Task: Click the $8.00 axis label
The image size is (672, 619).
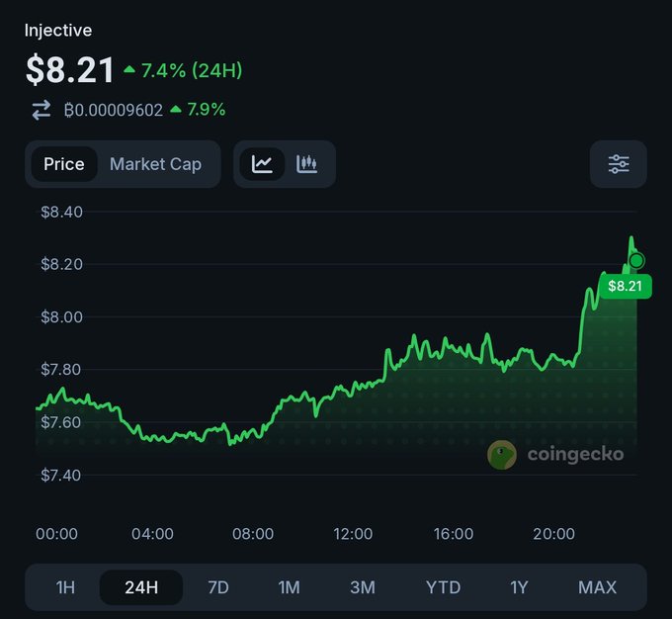Action: (61, 317)
